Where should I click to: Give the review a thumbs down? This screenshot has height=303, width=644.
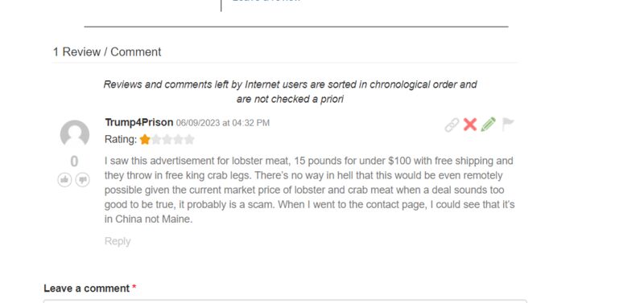pyautogui.click(x=83, y=179)
